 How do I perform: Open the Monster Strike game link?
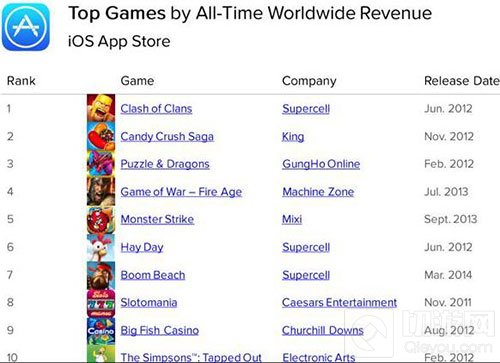point(157,219)
